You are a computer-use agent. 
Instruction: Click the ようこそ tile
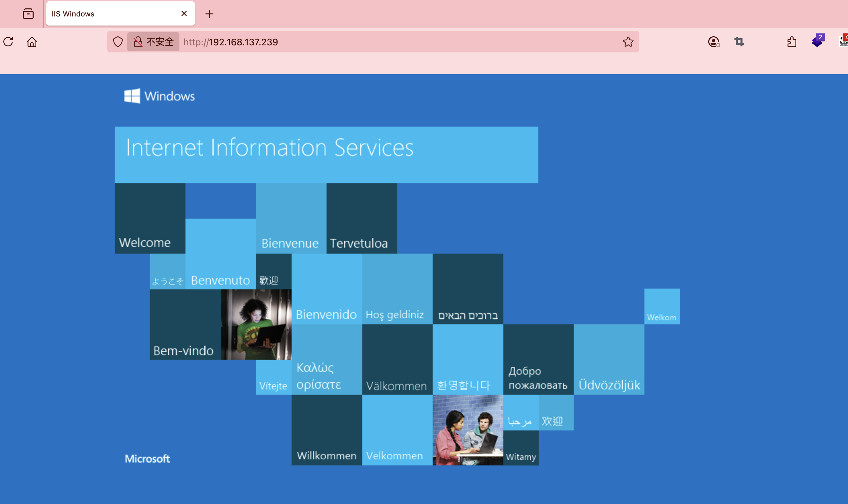(x=167, y=271)
